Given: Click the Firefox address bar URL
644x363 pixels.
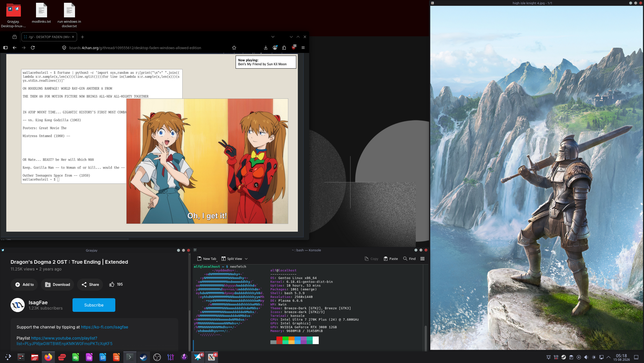Looking at the screenshot, I should [x=135, y=48].
